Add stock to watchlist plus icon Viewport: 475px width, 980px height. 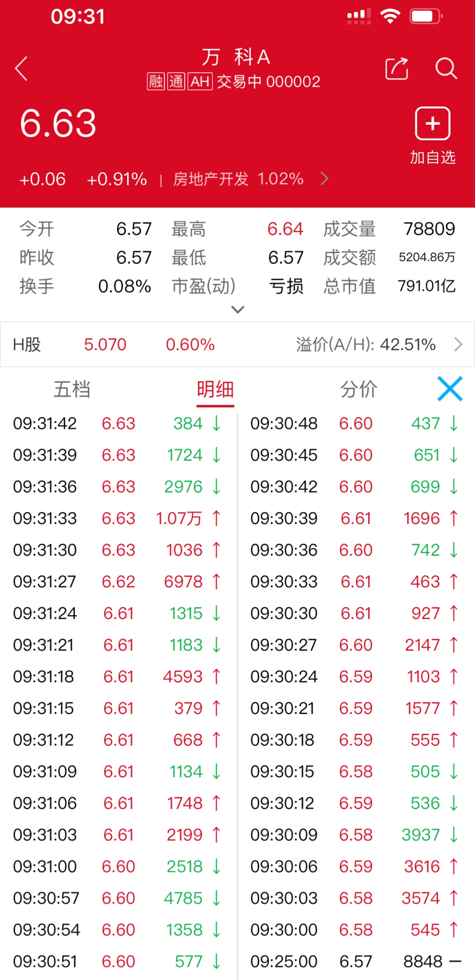click(432, 124)
